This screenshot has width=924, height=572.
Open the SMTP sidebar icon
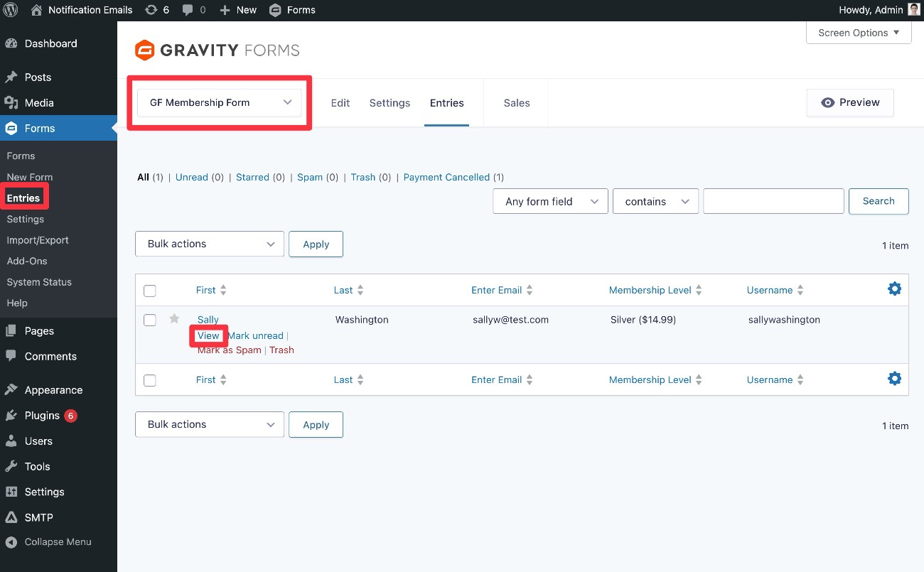[x=11, y=517]
